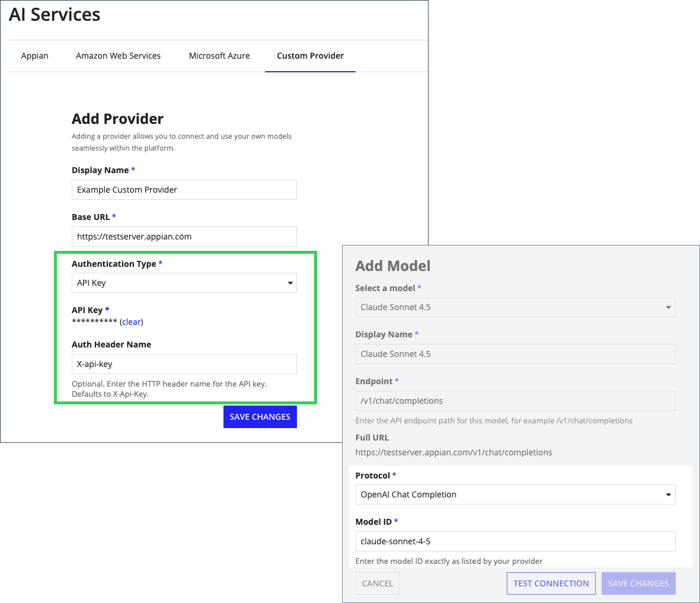Clear the saved API Key
700x603 pixels.
coord(131,322)
